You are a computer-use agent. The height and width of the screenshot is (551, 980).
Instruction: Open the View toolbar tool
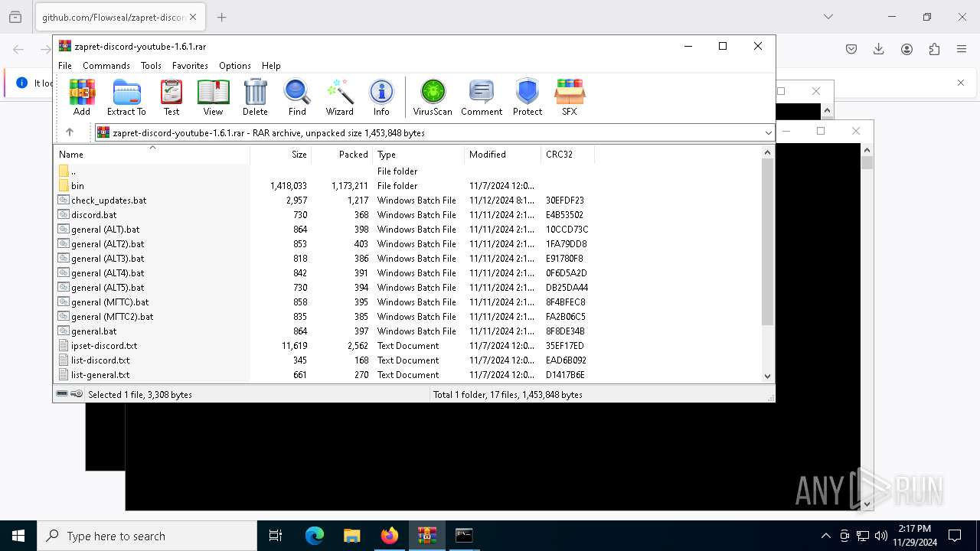213,97
